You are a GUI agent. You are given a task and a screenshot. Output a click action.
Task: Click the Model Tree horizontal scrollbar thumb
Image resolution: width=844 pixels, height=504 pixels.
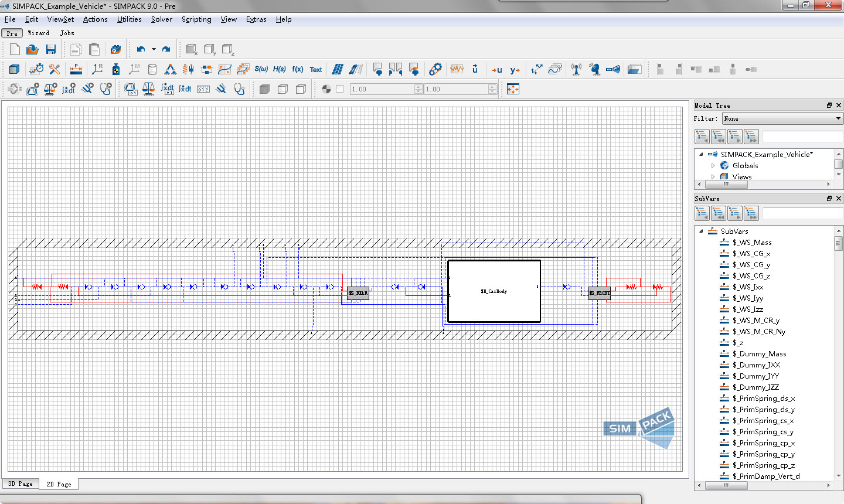(x=726, y=184)
